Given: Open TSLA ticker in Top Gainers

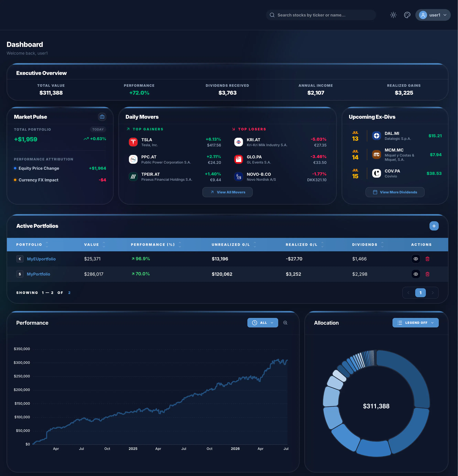Looking at the screenshot, I should pyautogui.click(x=147, y=140).
